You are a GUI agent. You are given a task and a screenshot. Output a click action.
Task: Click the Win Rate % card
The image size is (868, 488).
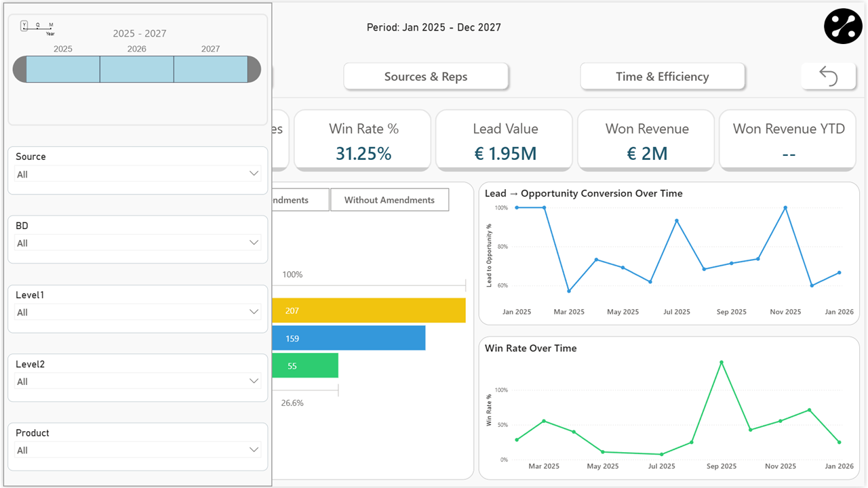363,140
